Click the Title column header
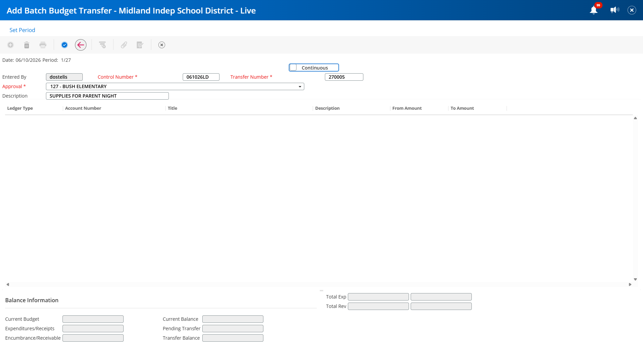Image resolution: width=643 pixels, height=364 pixels. point(173,108)
